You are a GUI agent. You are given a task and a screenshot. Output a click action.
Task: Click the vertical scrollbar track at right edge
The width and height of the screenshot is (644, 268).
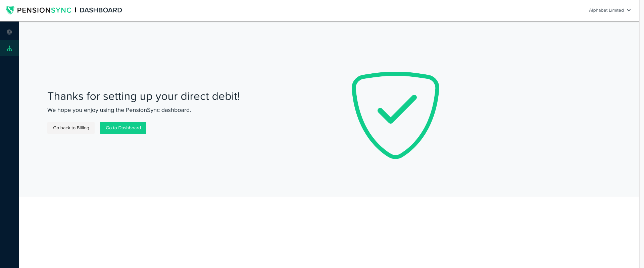[641, 134]
